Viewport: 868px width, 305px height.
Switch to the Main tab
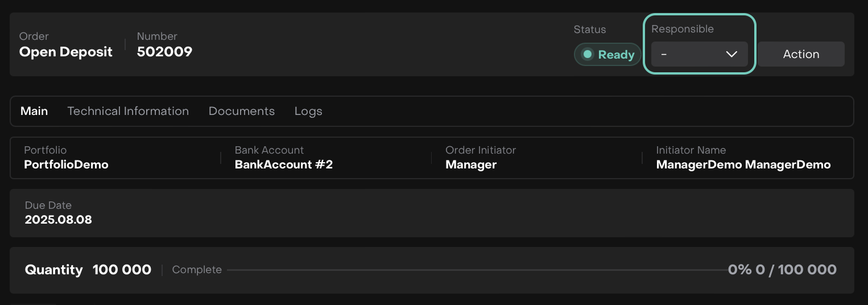(34, 111)
